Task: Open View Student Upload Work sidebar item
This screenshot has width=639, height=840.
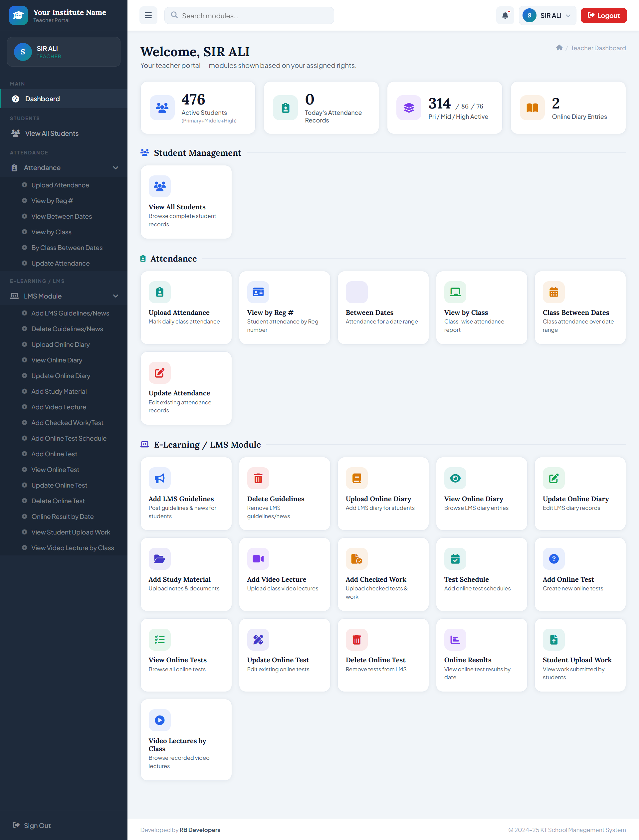Action: click(x=64, y=532)
